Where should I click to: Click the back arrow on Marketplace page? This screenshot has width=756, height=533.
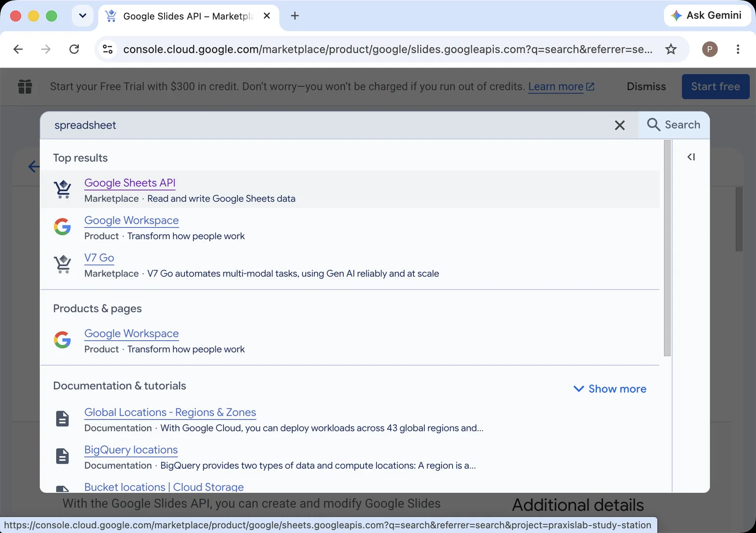(34, 166)
